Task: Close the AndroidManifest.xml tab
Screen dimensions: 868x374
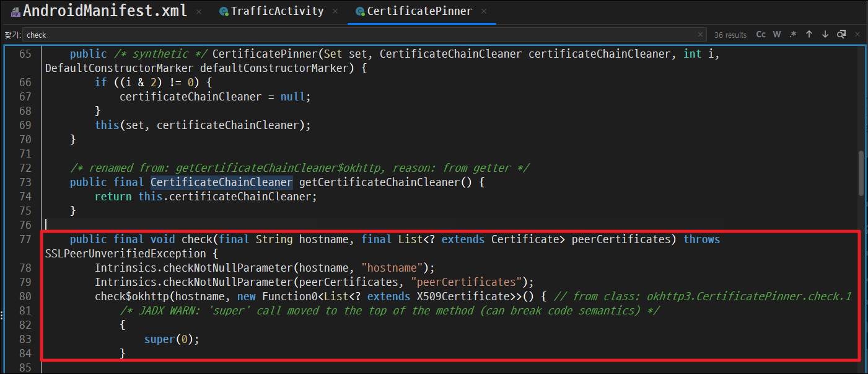Action: click(199, 11)
